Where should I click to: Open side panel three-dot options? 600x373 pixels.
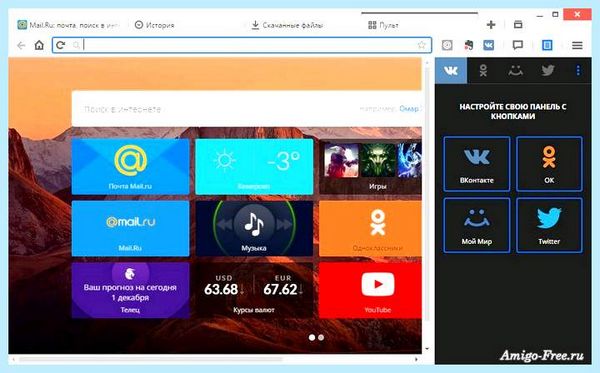[x=578, y=70]
